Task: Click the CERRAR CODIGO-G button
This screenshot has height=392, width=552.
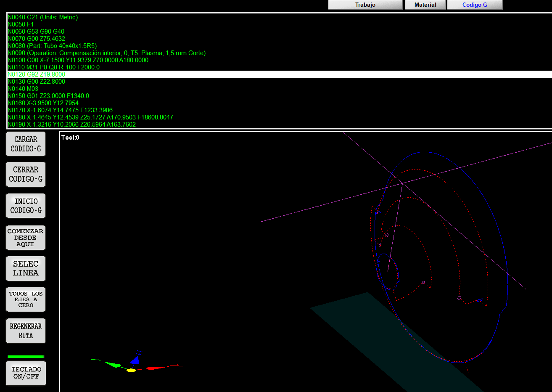Action: (x=26, y=174)
